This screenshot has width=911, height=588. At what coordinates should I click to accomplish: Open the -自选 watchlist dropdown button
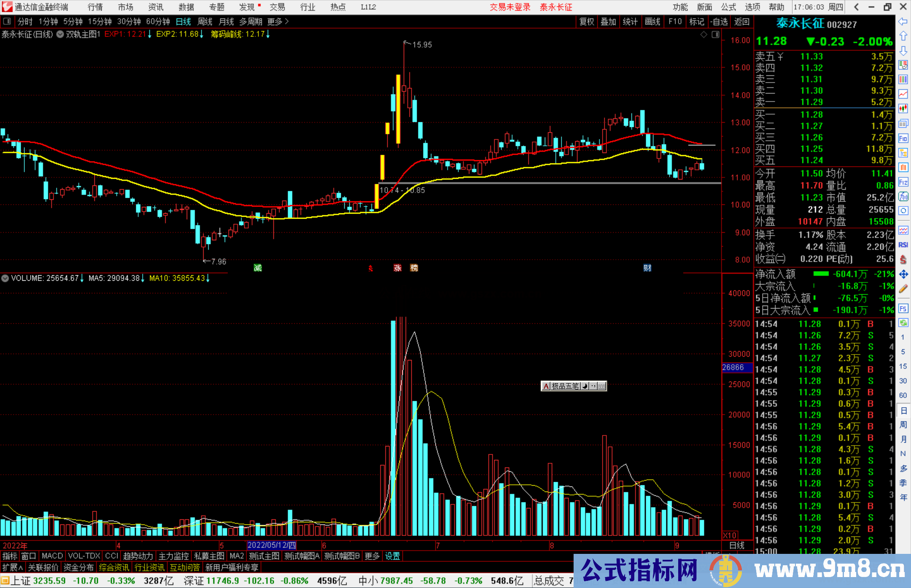pos(719,21)
